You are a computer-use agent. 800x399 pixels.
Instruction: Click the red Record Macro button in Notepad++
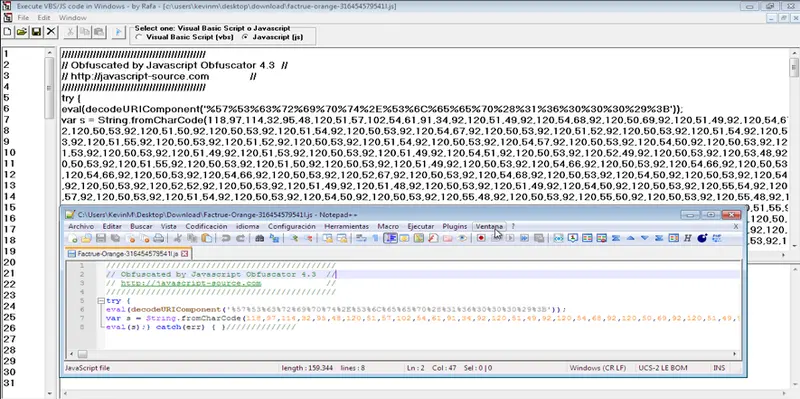(x=481, y=238)
